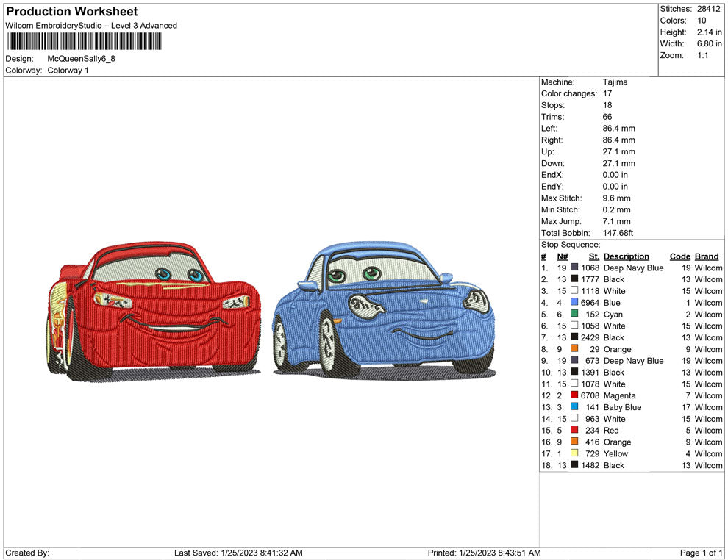Select the Magenta swatch in stop 12
The height and width of the screenshot is (560, 728).
tap(574, 395)
